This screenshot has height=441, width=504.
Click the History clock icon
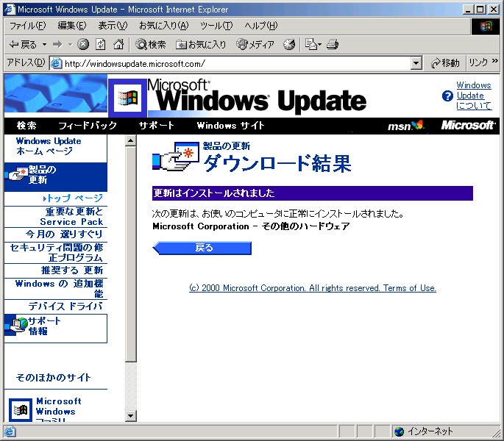(x=289, y=44)
